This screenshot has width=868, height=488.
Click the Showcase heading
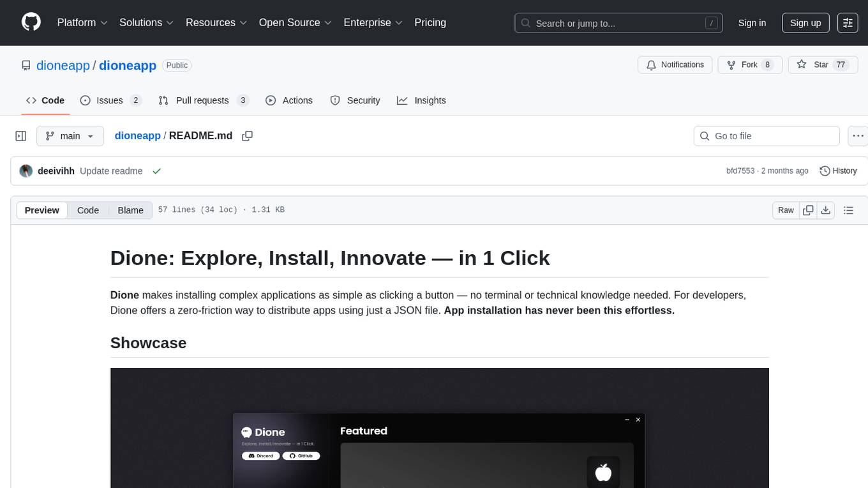coord(148,343)
